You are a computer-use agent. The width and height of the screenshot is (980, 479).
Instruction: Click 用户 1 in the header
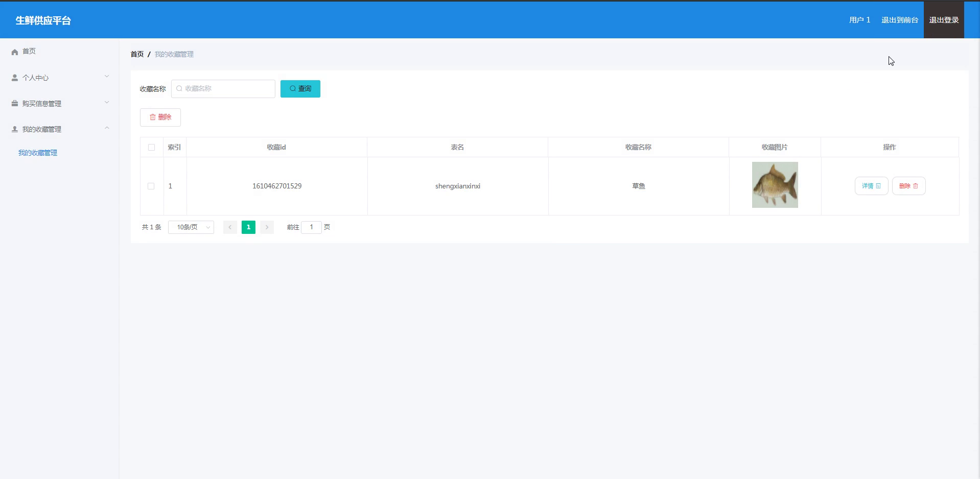coord(859,20)
